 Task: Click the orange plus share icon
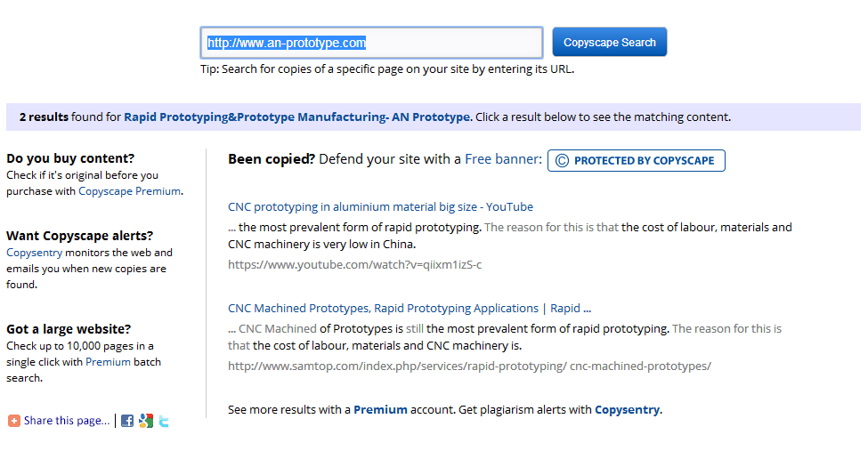point(14,421)
